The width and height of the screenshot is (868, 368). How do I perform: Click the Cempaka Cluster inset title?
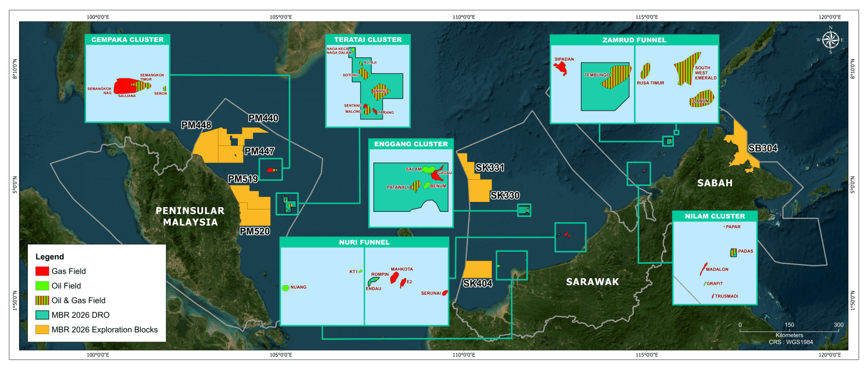coord(128,40)
